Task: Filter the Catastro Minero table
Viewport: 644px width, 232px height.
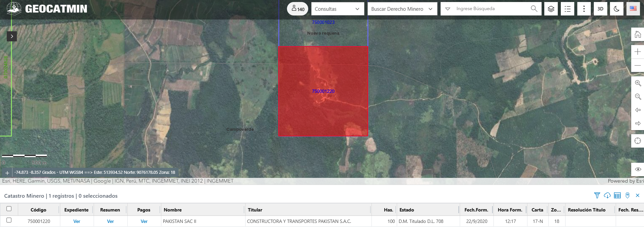Action: (x=597, y=195)
